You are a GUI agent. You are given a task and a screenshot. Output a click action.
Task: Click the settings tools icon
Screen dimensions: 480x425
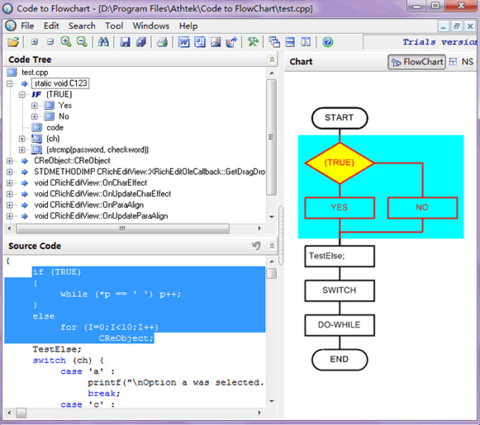click(x=253, y=42)
